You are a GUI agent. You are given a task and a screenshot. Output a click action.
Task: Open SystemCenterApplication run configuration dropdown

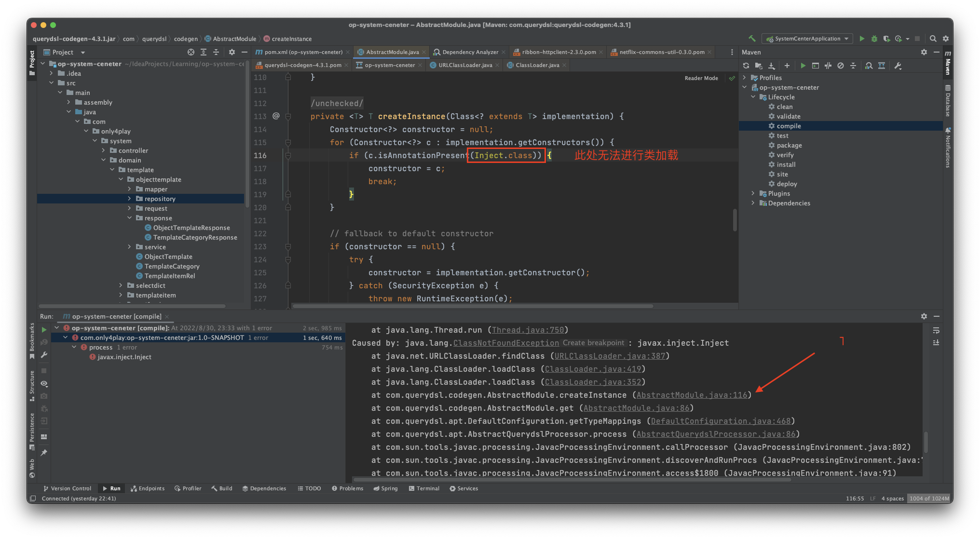[807, 39]
